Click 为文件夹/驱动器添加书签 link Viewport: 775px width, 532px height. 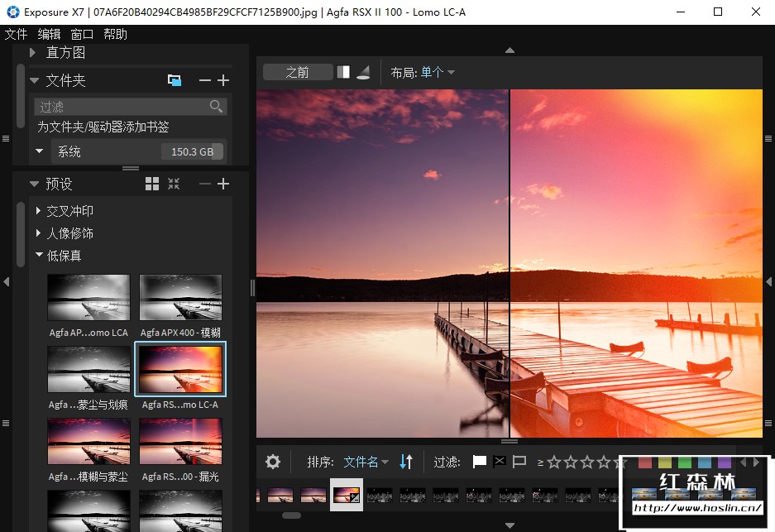point(103,127)
